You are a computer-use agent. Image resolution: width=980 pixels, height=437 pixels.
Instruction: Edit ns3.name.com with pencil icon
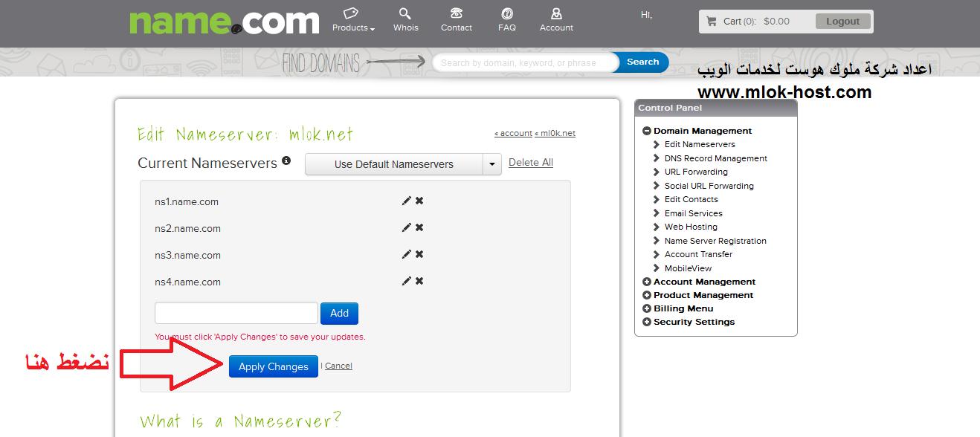pos(406,254)
